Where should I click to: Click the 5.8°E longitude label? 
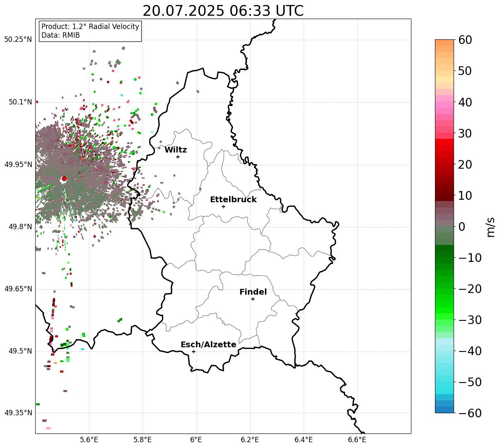coord(143,440)
